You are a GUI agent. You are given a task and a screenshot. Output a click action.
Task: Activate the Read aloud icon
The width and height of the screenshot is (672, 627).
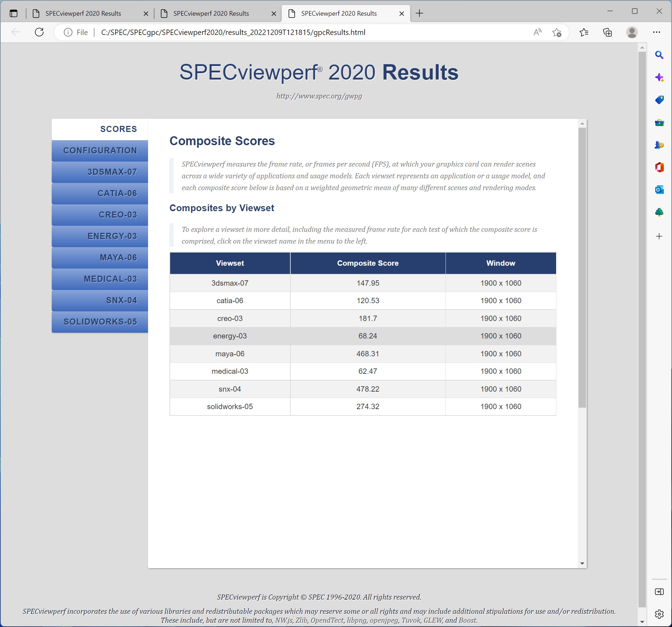538,32
